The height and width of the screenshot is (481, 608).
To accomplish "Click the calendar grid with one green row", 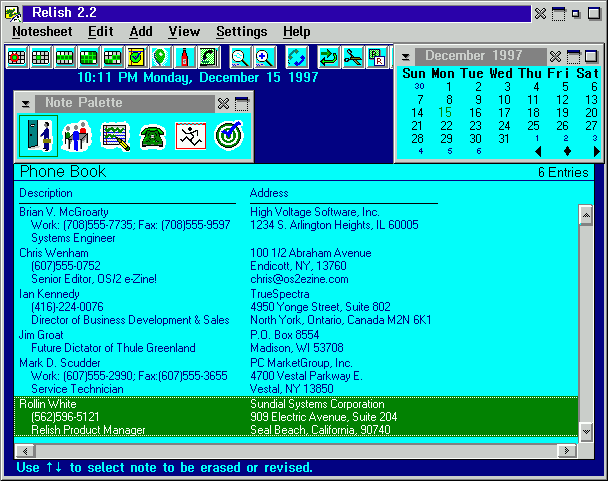I will (65, 57).
